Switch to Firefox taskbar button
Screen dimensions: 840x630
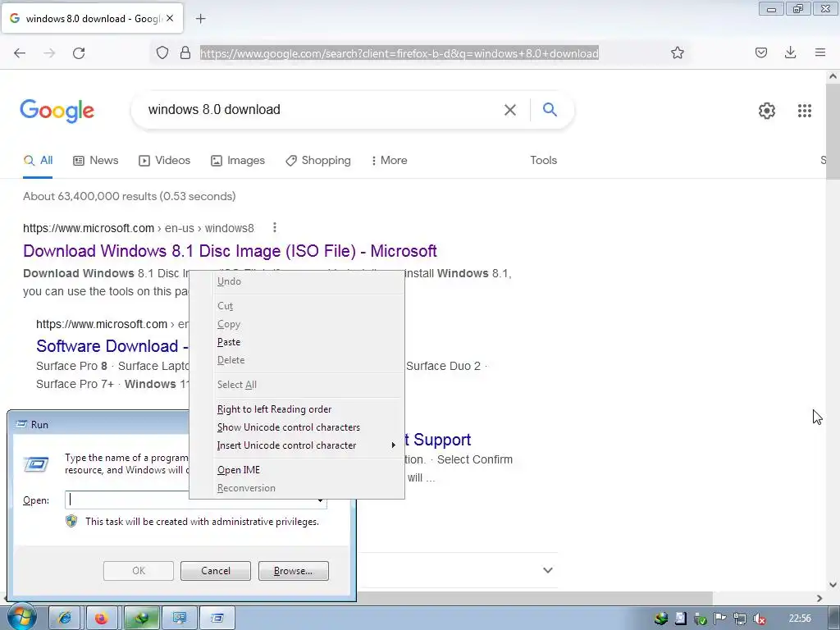102,619
